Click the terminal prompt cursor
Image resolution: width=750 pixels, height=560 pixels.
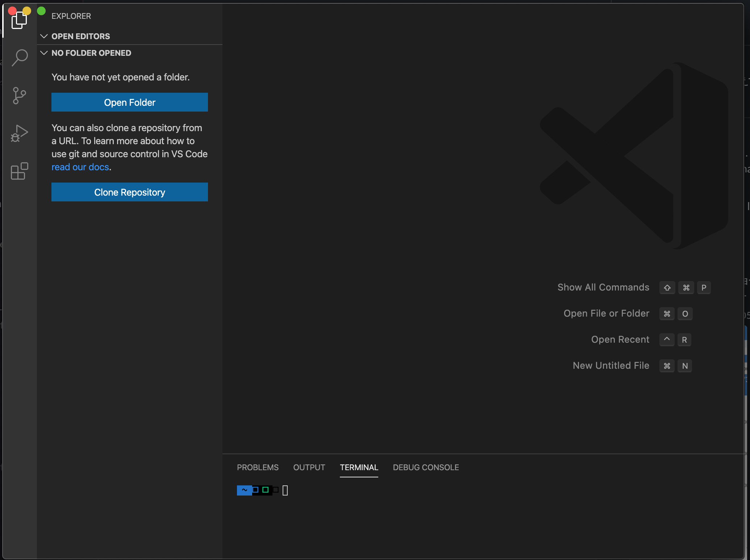285,490
